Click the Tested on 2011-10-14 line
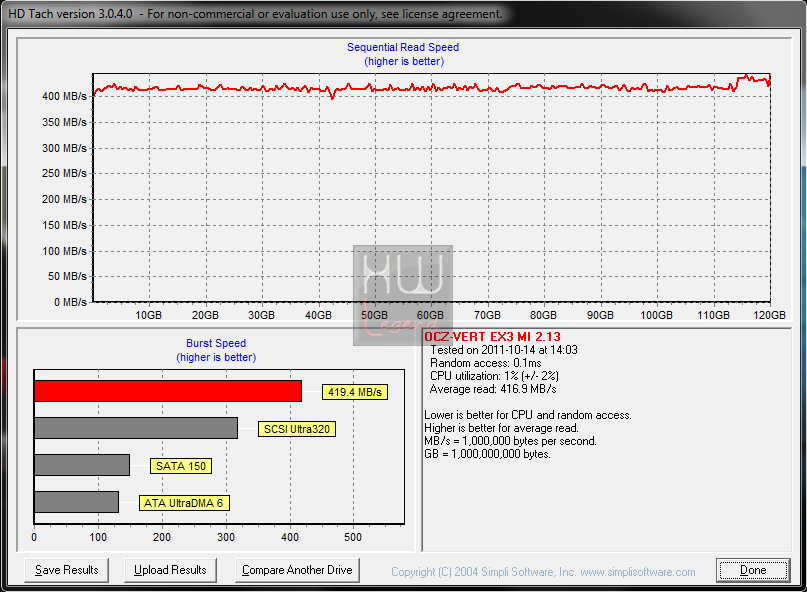 pos(504,350)
